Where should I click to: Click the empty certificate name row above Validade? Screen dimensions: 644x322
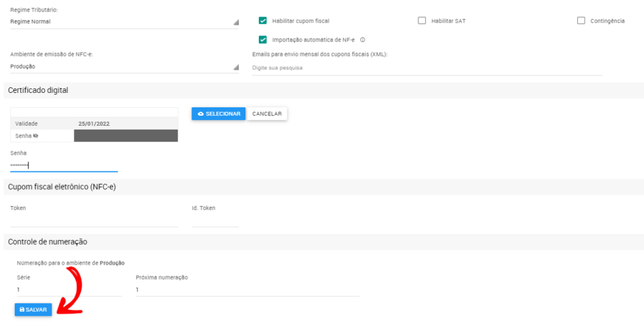pos(94,112)
